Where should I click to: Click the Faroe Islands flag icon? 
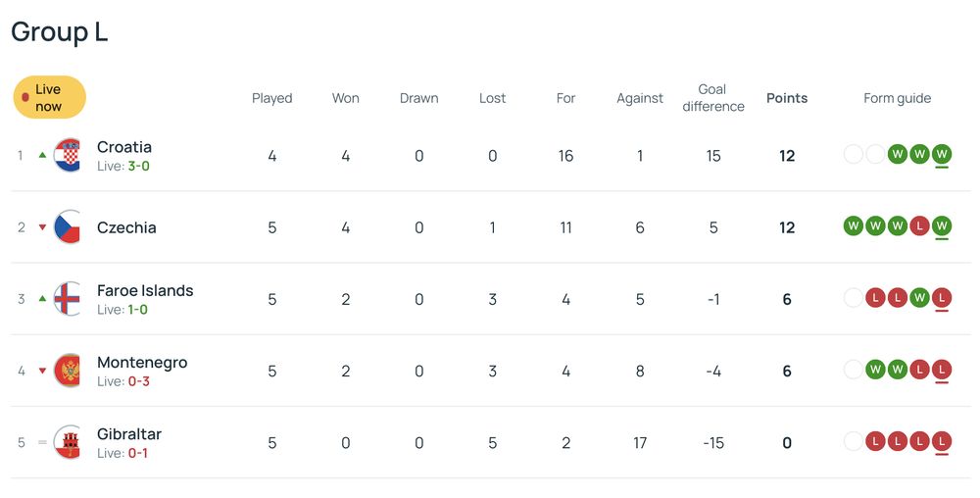(x=68, y=299)
